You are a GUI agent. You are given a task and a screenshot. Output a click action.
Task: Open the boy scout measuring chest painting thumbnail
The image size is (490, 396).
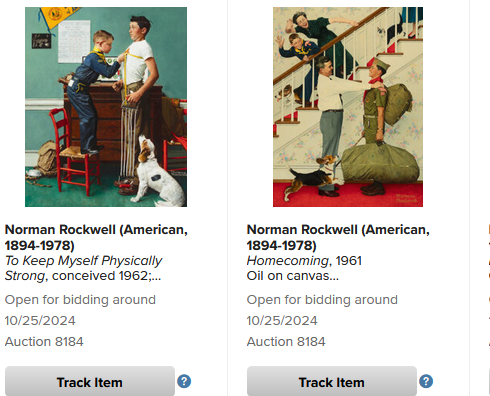[106, 107]
